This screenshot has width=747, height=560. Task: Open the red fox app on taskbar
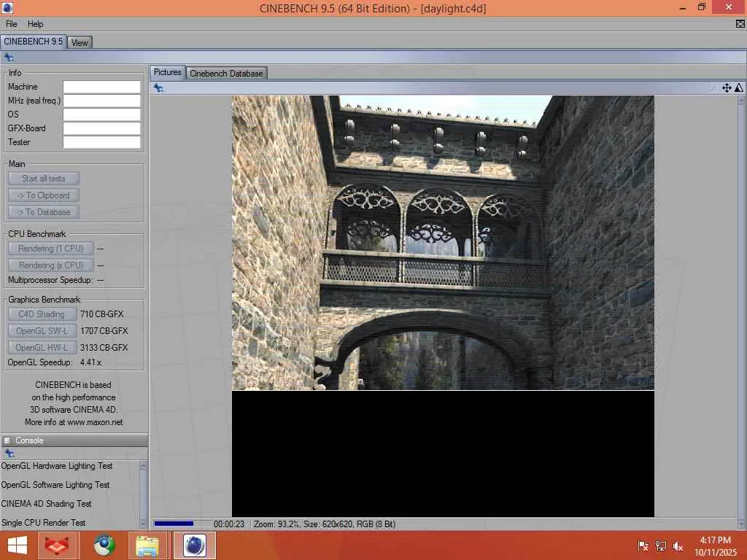pos(56,545)
